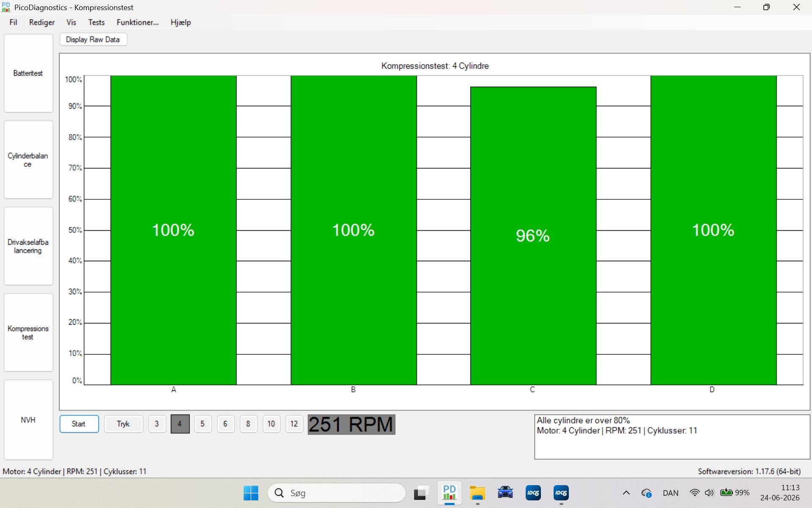Open Windows Start menu
The width and height of the screenshot is (812, 508).
pyautogui.click(x=251, y=493)
